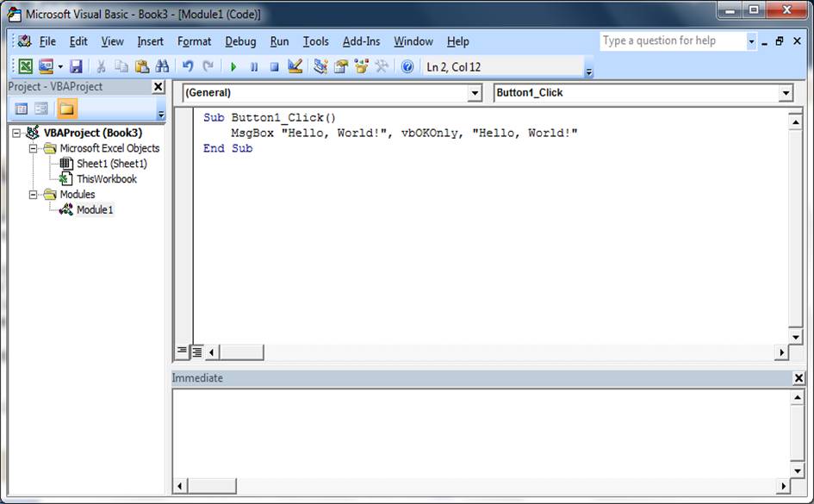Switch to Procedure View button

[x=182, y=352]
